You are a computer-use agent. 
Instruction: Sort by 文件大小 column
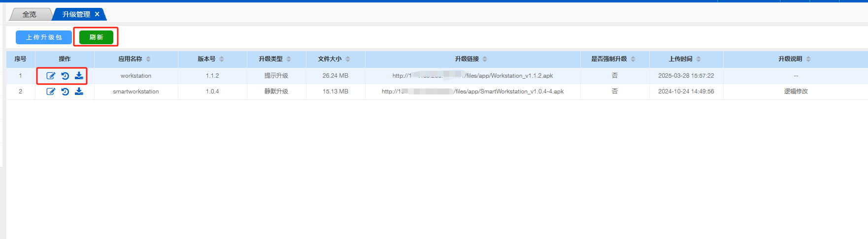(348, 59)
